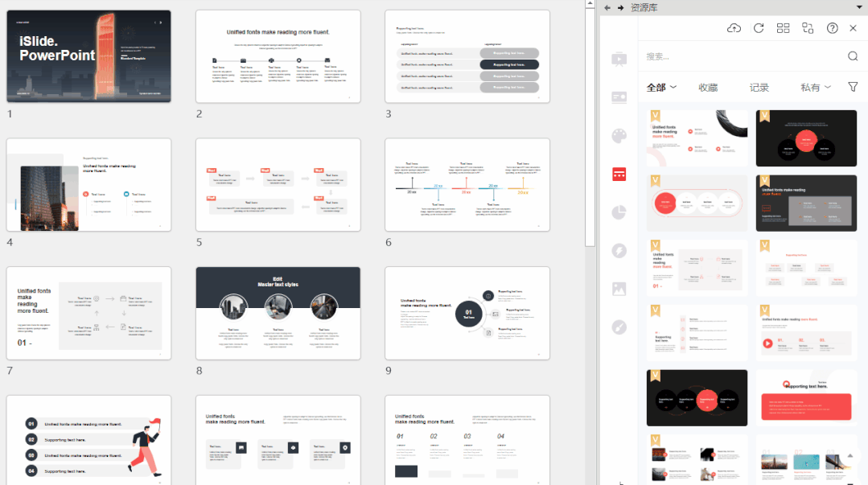Open the filter funnel icon
Image resolution: width=868 pixels, height=485 pixels.
(853, 87)
